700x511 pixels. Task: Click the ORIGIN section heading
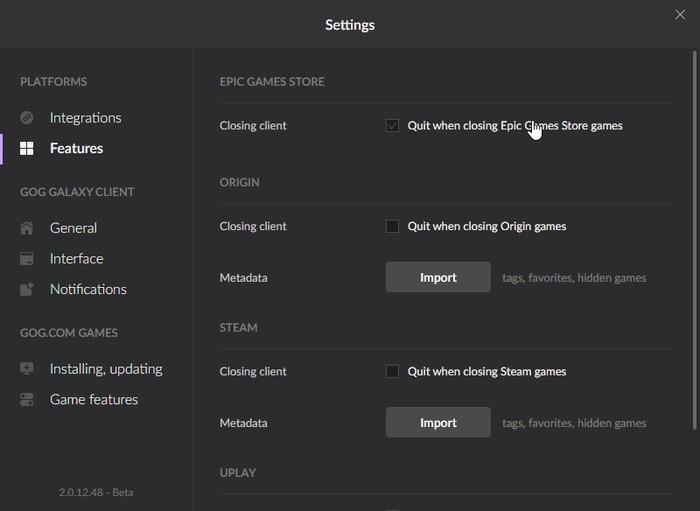(239, 183)
